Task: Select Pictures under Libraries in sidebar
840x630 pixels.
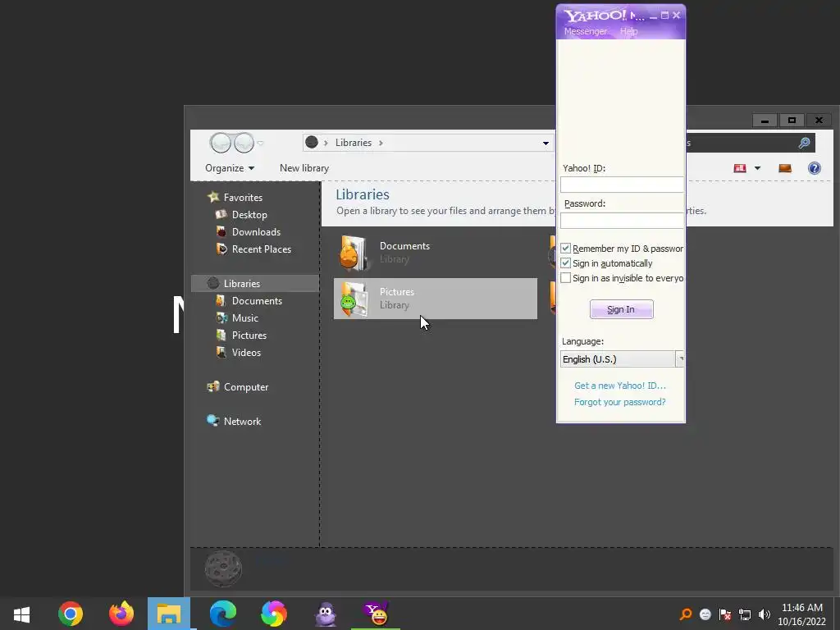Action: [249, 336]
